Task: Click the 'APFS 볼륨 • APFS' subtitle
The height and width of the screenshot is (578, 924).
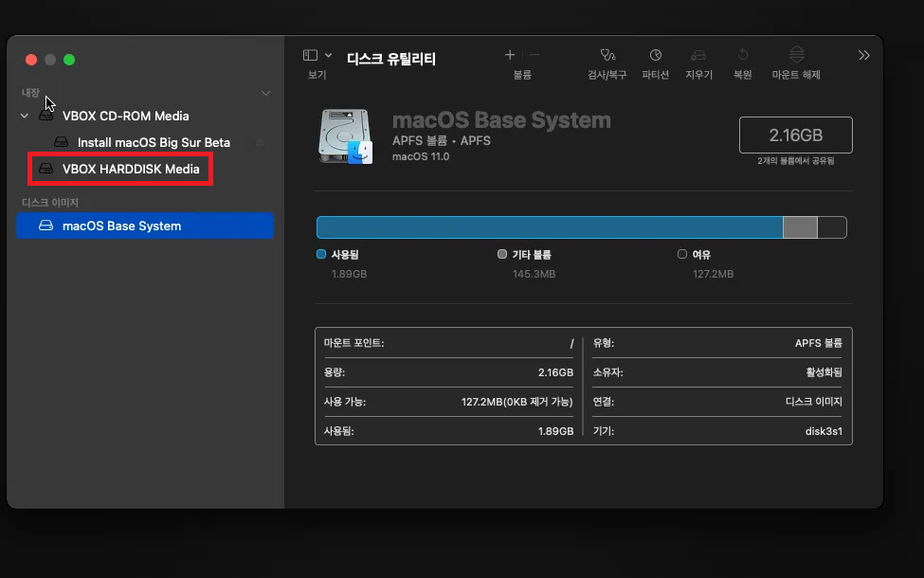Action: (x=442, y=141)
